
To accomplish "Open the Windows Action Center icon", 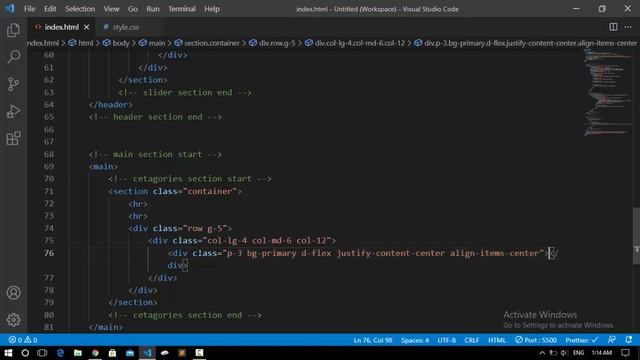I will click(625, 353).
